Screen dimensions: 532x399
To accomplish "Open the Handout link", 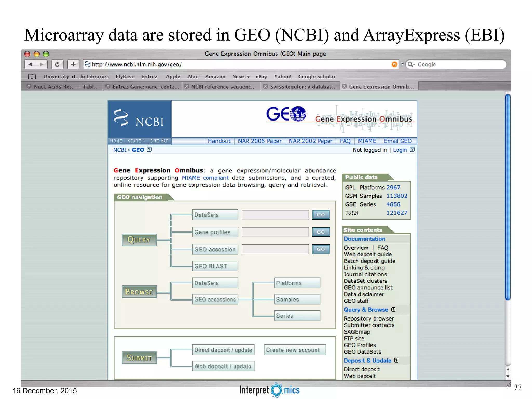I will click(219, 141).
